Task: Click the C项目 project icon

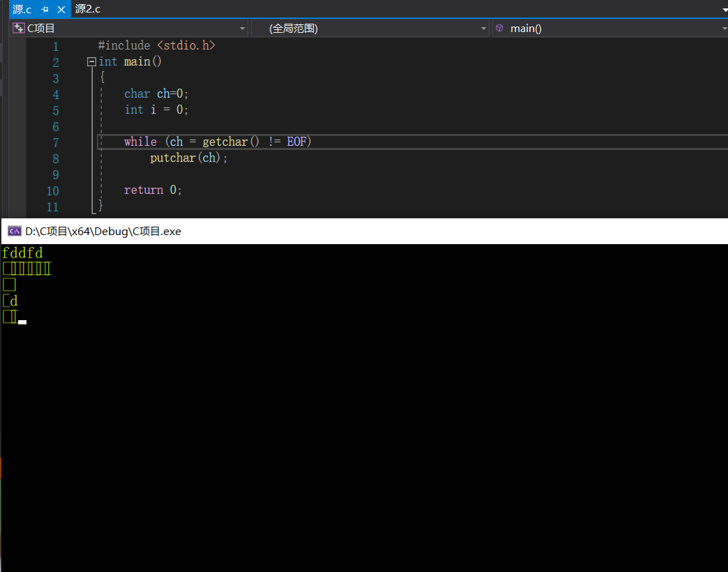Action: point(19,29)
